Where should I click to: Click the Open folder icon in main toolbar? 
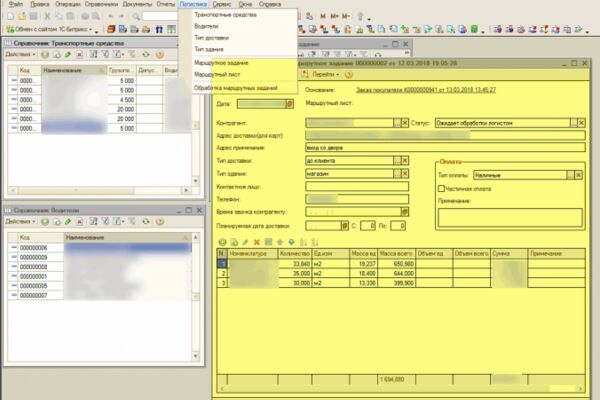(x=22, y=16)
